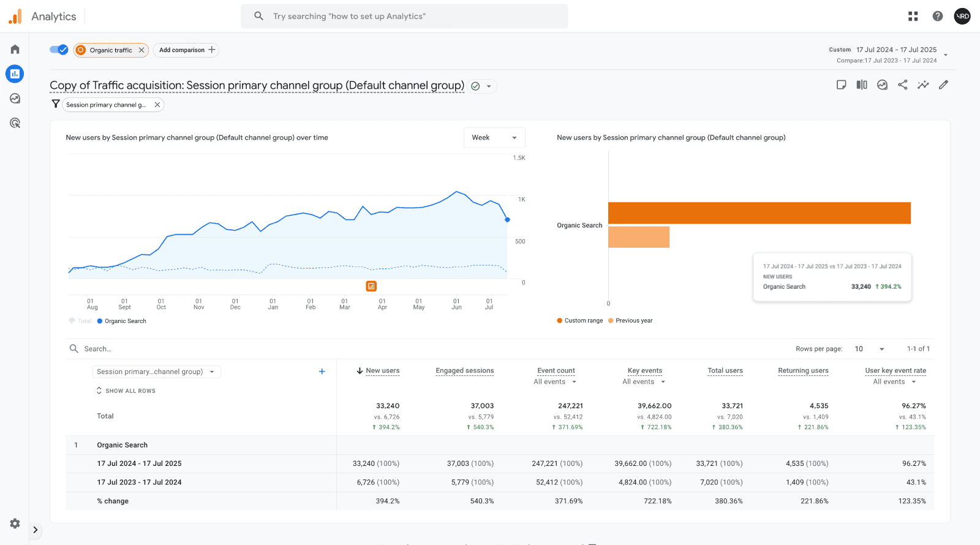
Task: Click the Edit comparisons icon
Action: [x=862, y=85]
